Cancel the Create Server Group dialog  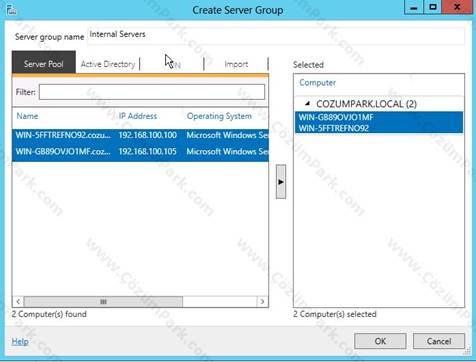tap(439, 341)
